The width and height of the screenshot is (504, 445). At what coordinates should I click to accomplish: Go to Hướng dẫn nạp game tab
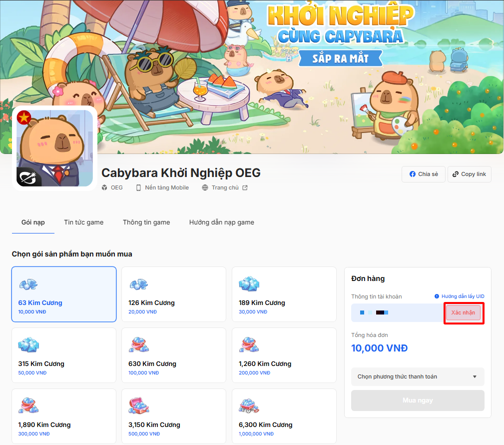pyautogui.click(x=221, y=222)
